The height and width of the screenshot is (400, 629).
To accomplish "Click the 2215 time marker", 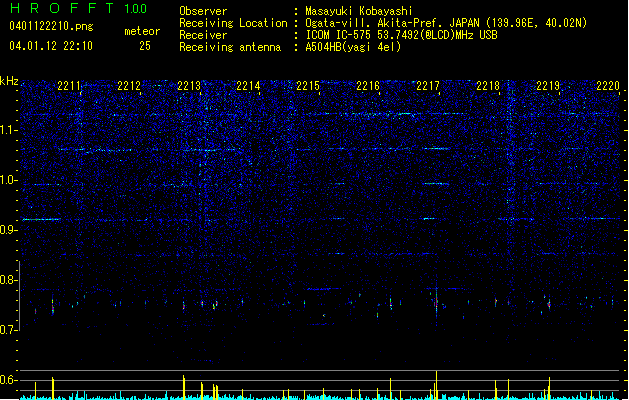I will (308, 86).
